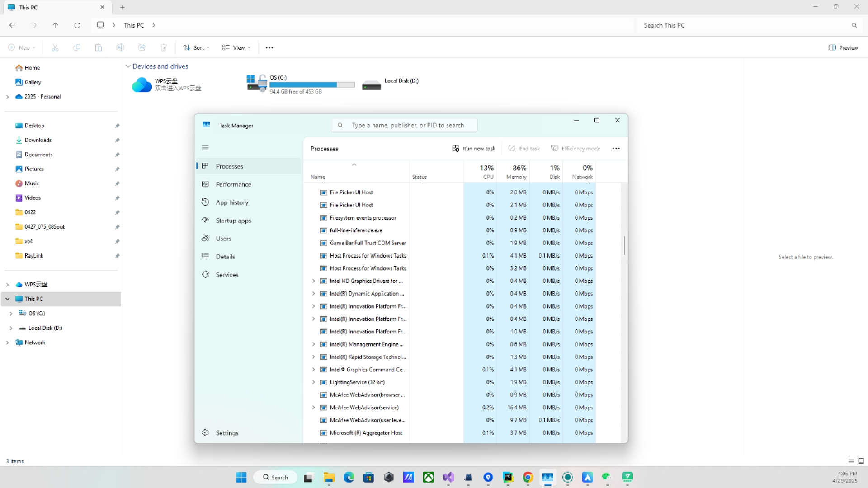Image resolution: width=868 pixels, height=488 pixels.
Task: Click the Efficiency mode button
Action: click(576, 149)
